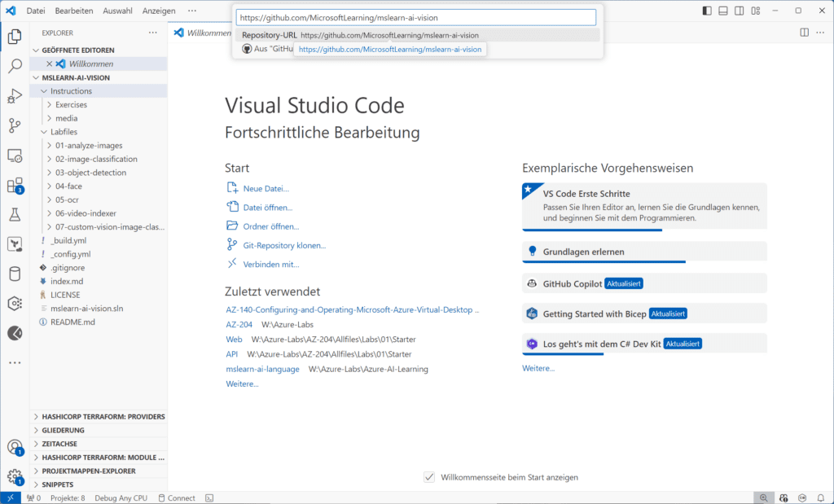Open VS Code Erste Schritte walkthrough
The width and height of the screenshot is (834, 504).
pyautogui.click(x=645, y=206)
